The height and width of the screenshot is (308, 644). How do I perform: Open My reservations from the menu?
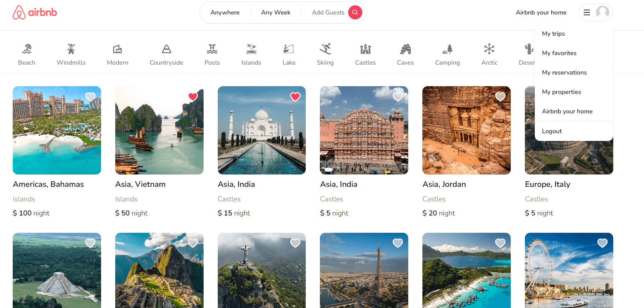click(574, 72)
